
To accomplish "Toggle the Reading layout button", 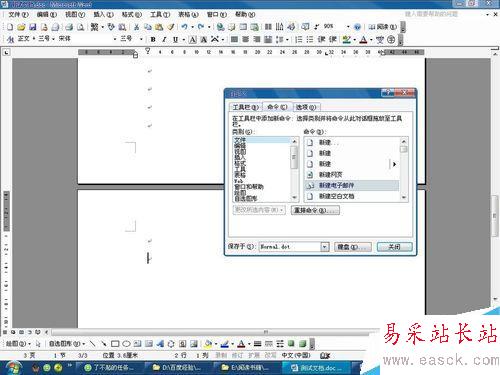I will (x=383, y=27).
